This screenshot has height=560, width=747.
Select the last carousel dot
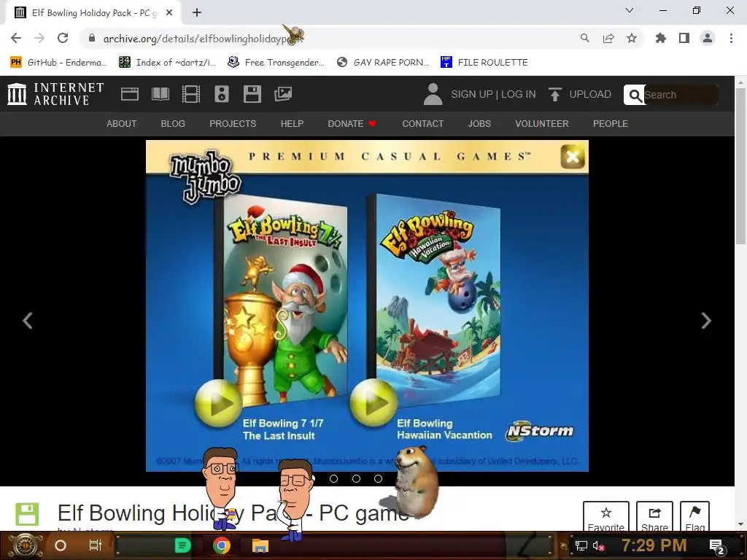coord(378,478)
